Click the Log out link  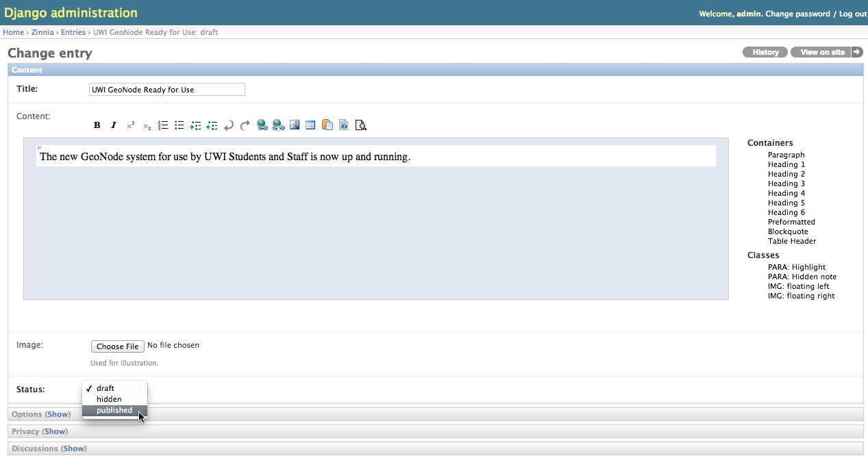coord(853,14)
